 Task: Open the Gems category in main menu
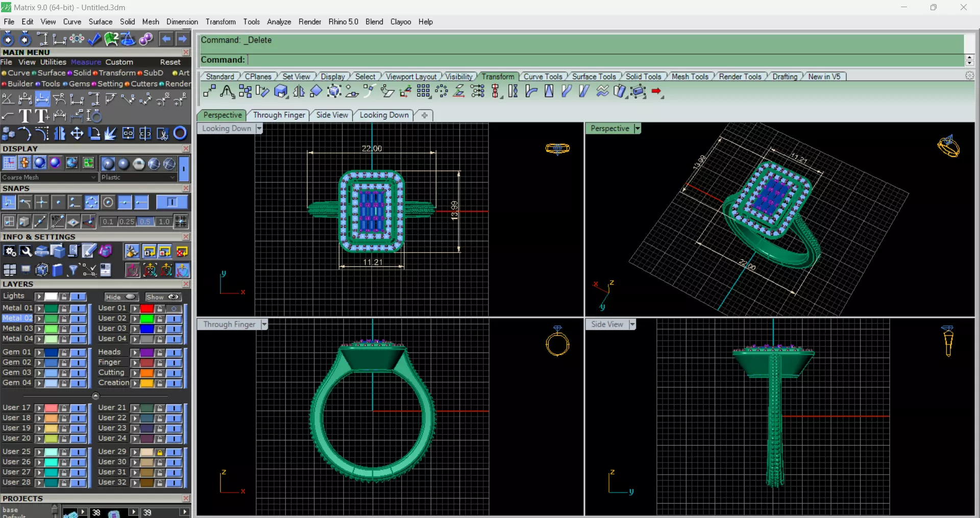pos(79,84)
